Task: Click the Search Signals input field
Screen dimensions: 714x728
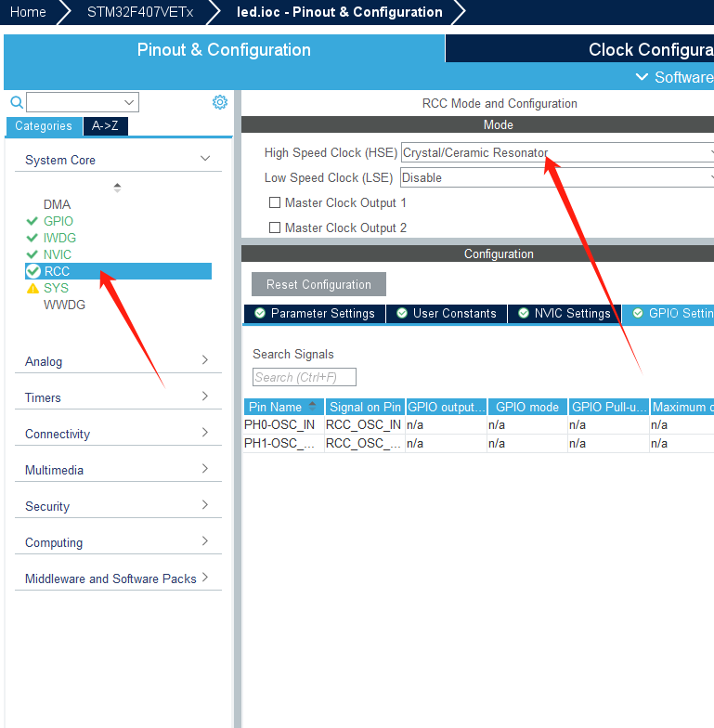Action: (x=305, y=377)
